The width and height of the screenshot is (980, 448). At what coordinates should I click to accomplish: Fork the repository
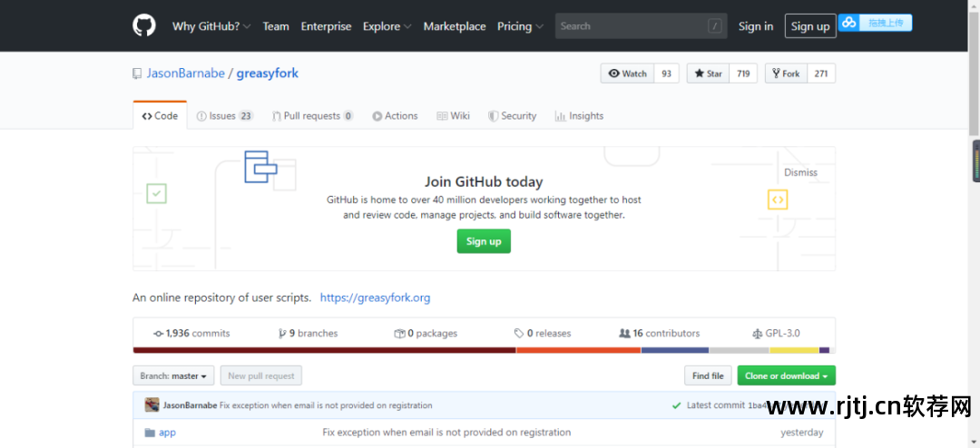786,73
